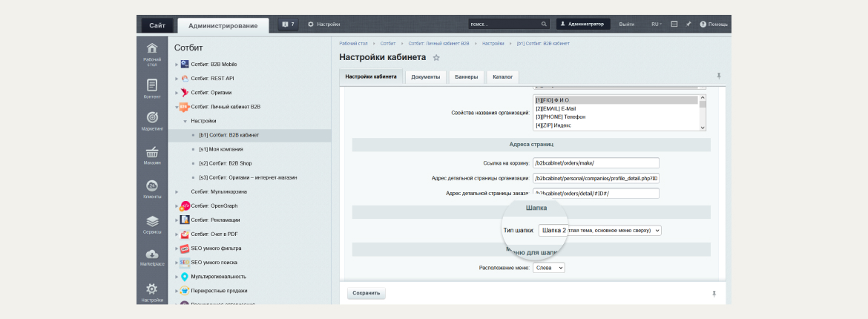Click the Ссылка на корзину input field
This screenshot has width=868, height=319.
[596, 162]
